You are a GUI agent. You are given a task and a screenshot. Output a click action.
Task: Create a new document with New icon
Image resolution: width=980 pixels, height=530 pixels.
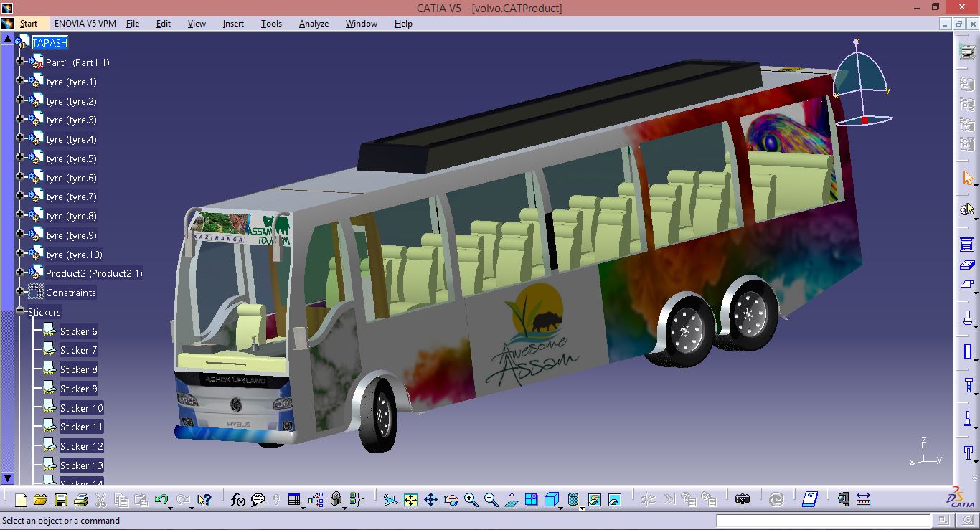[x=21, y=500]
